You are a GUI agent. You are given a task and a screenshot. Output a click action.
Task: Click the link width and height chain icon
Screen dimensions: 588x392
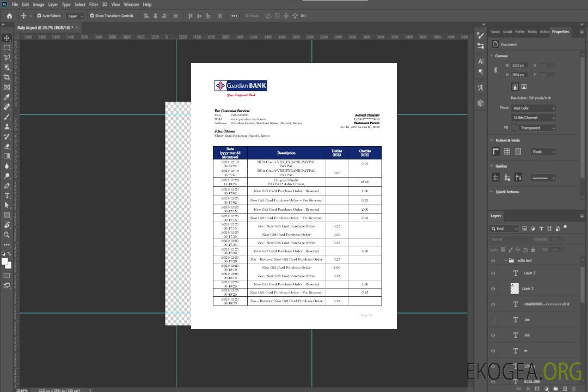tap(495, 70)
